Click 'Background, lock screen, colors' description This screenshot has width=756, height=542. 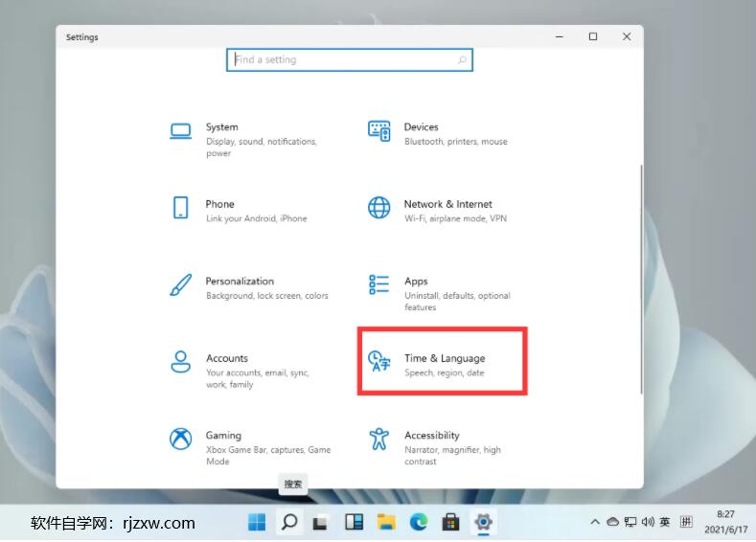click(267, 295)
